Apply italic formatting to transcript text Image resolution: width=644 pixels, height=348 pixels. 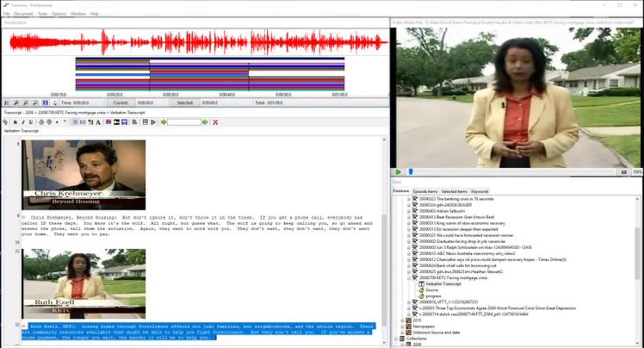click(x=22, y=122)
